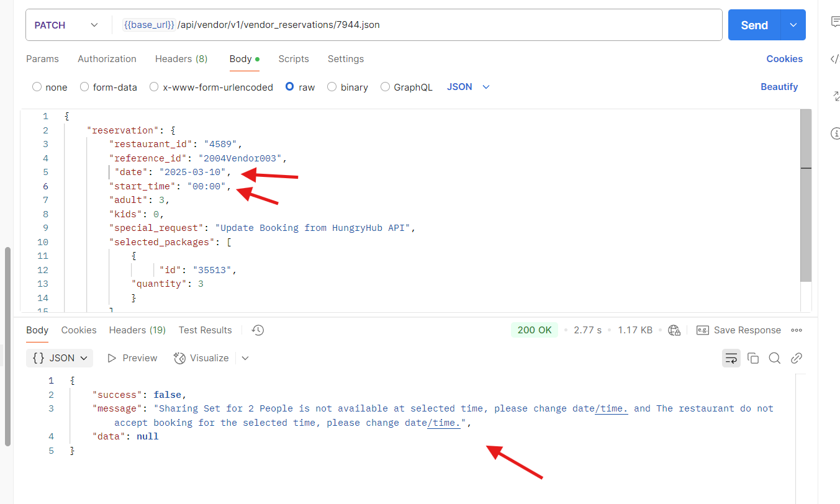Click the link icon in response toolbar
This screenshot has width=840, height=504.
pyautogui.click(x=797, y=358)
